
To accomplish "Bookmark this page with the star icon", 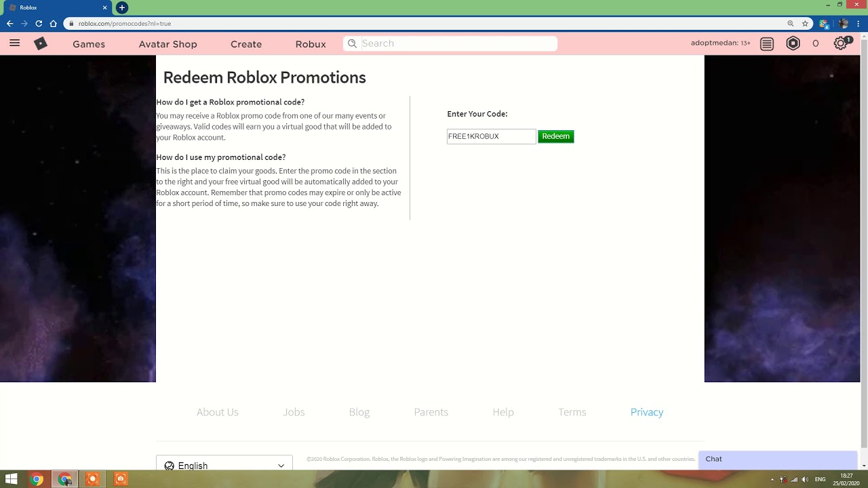I will 805,23.
